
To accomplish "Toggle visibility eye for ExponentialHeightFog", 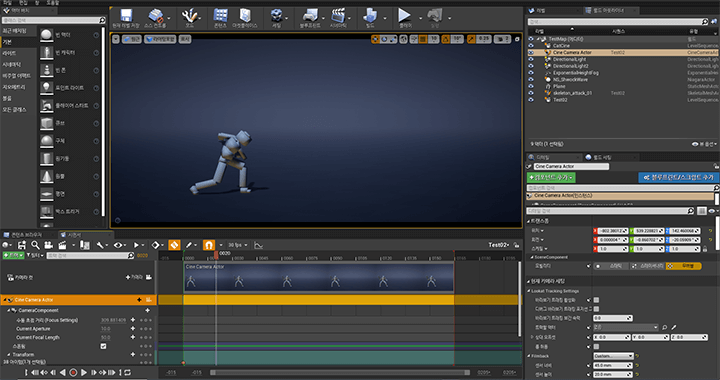I will tap(531, 73).
